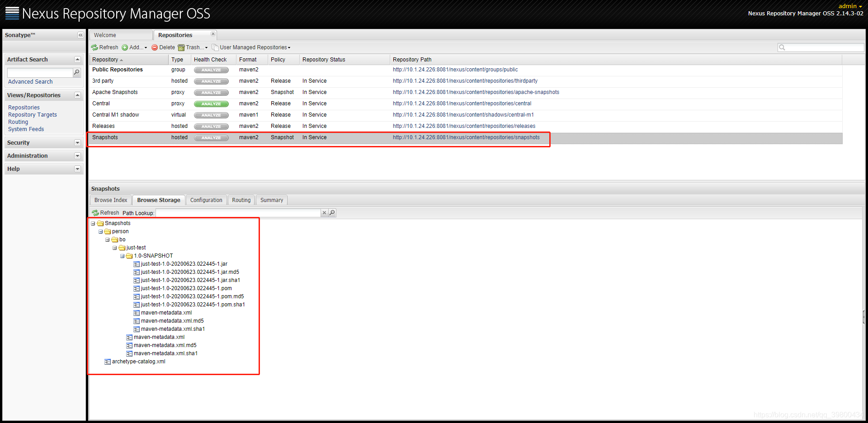
Task: Open the Add repository menu
Action: [134, 47]
